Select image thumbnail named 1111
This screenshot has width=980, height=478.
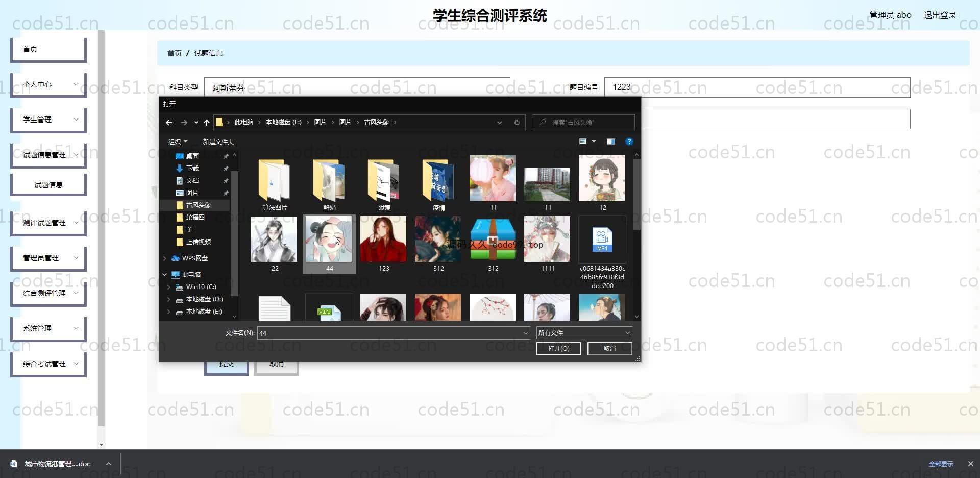(548, 244)
